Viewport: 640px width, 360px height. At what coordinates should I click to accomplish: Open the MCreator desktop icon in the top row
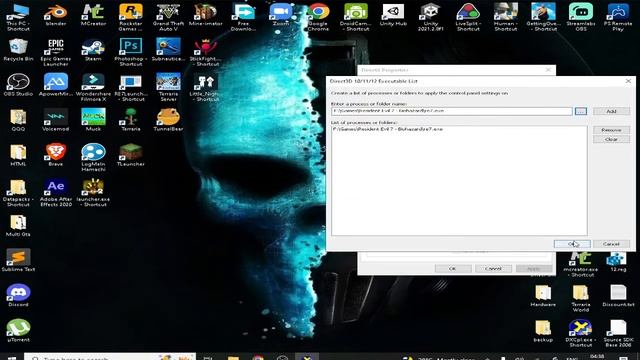click(x=93, y=15)
